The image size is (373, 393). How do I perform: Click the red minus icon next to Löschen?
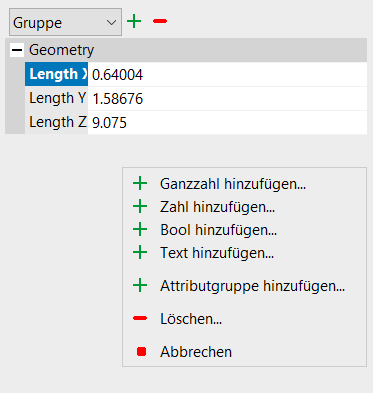point(140,318)
